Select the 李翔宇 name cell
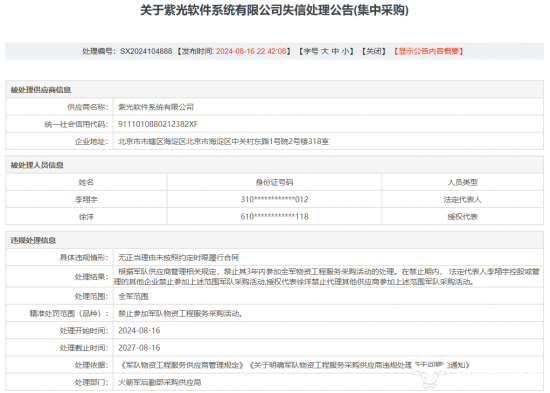 click(x=86, y=200)
